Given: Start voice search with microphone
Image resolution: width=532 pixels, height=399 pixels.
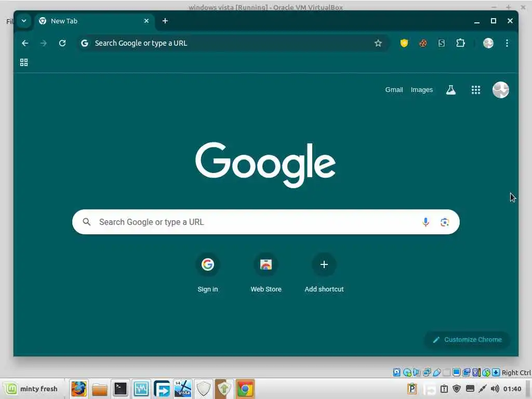Looking at the screenshot, I should coord(425,222).
